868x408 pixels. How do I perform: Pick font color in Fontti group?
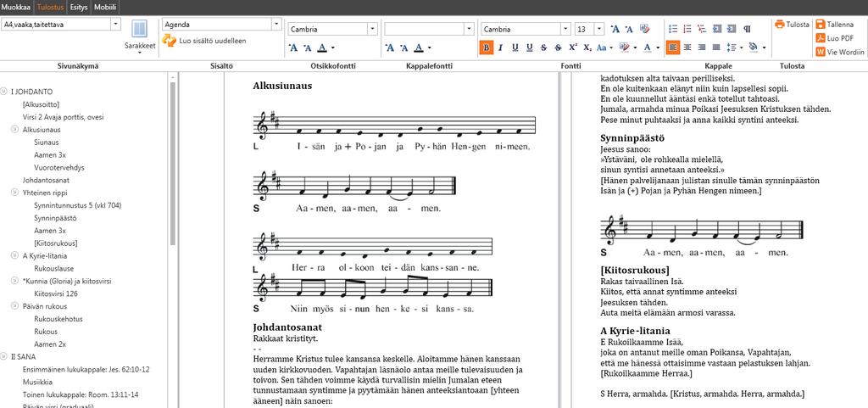(648, 48)
